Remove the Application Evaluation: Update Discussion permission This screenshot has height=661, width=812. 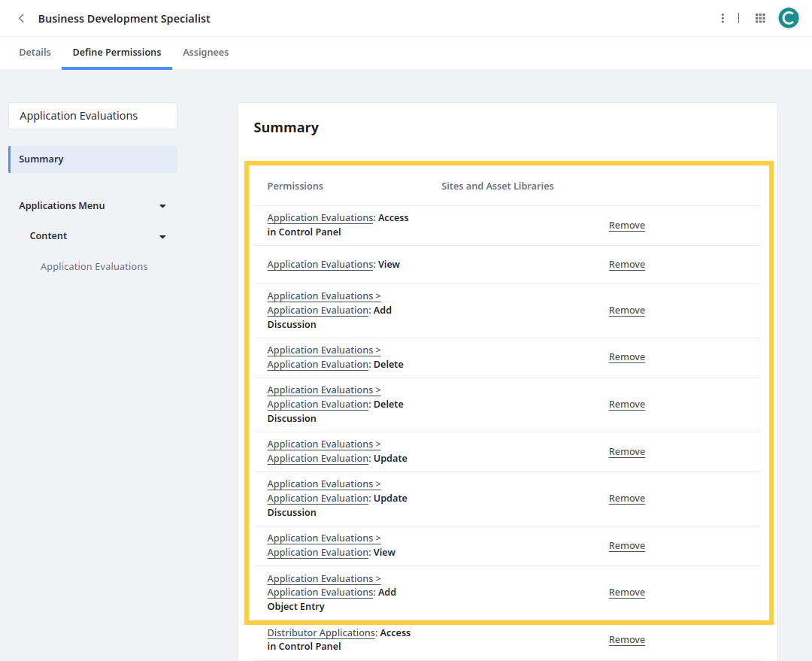click(626, 499)
